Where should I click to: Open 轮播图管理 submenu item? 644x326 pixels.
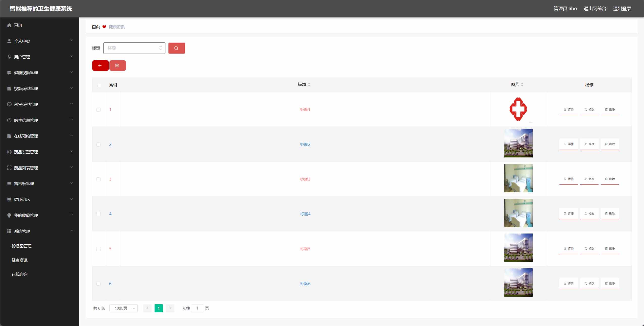tap(21, 246)
